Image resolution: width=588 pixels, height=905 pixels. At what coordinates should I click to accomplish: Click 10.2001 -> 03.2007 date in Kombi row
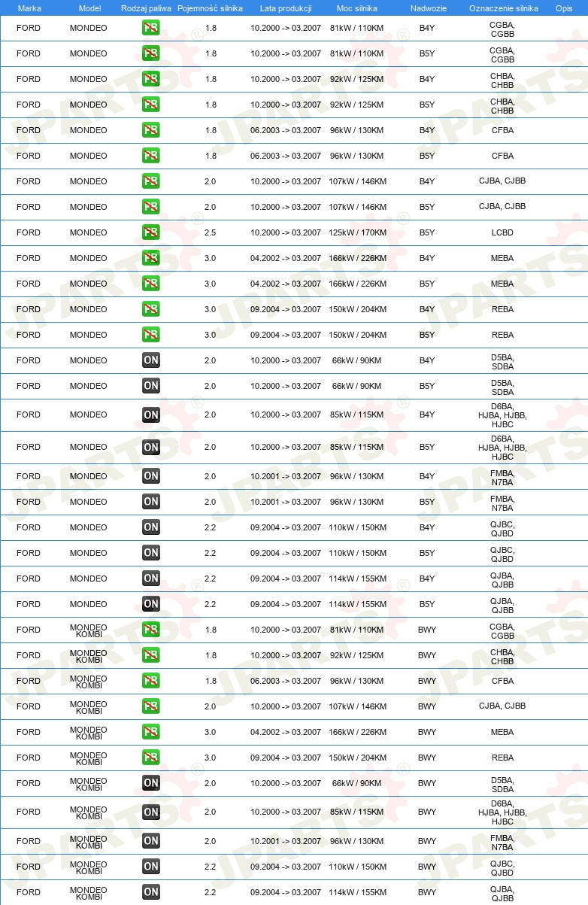pyautogui.click(x=286, y=841)
